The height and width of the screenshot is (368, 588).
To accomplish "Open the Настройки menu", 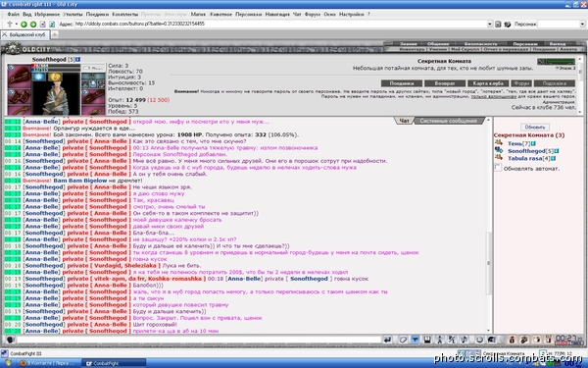I will point(352,15).
